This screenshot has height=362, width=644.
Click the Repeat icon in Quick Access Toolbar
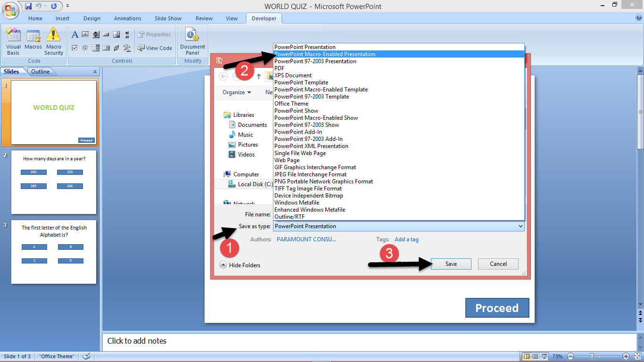53,6
